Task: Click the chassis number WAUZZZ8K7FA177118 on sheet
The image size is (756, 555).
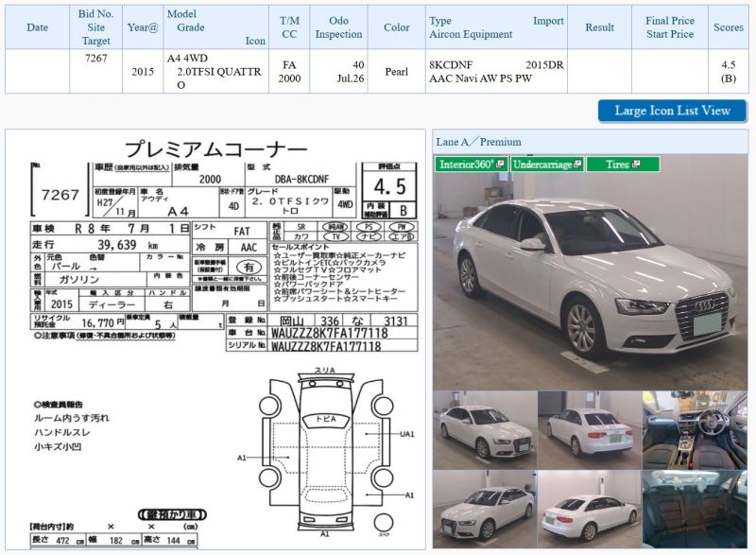Action: [x=329, y=333]
